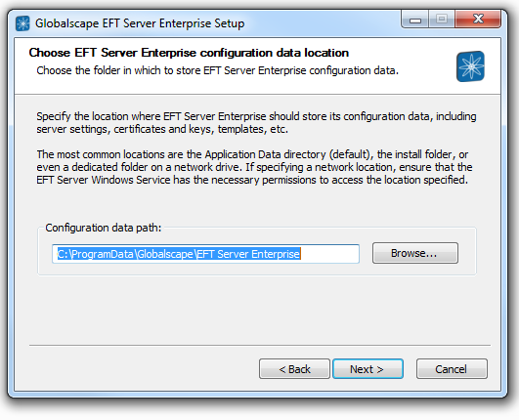Click the empty white area of the path field
519x420 pixels.
[x=329, y=254]
